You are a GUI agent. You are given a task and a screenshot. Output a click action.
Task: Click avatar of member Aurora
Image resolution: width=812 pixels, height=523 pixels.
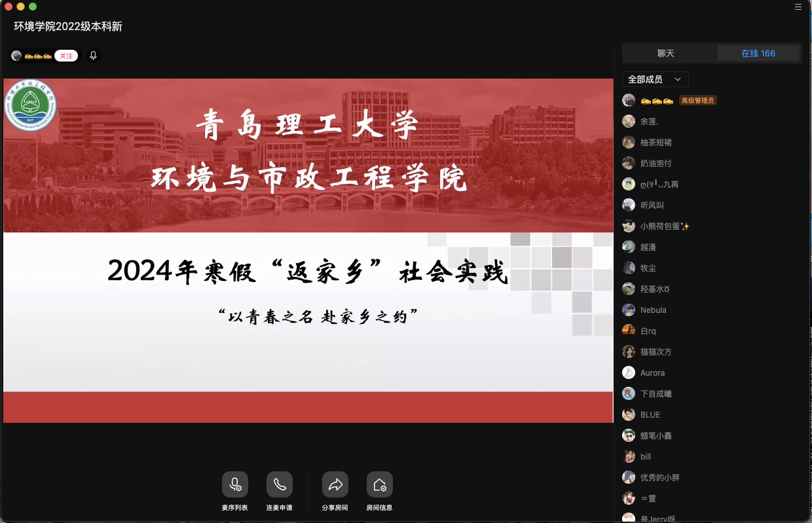pos(629,372)
